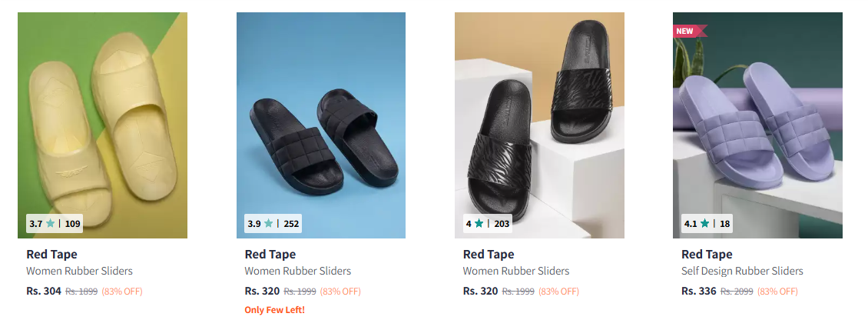Click the struck-through Rs. 1899 price
Viewport: 868px width, 330px height.
click(81, 292)
